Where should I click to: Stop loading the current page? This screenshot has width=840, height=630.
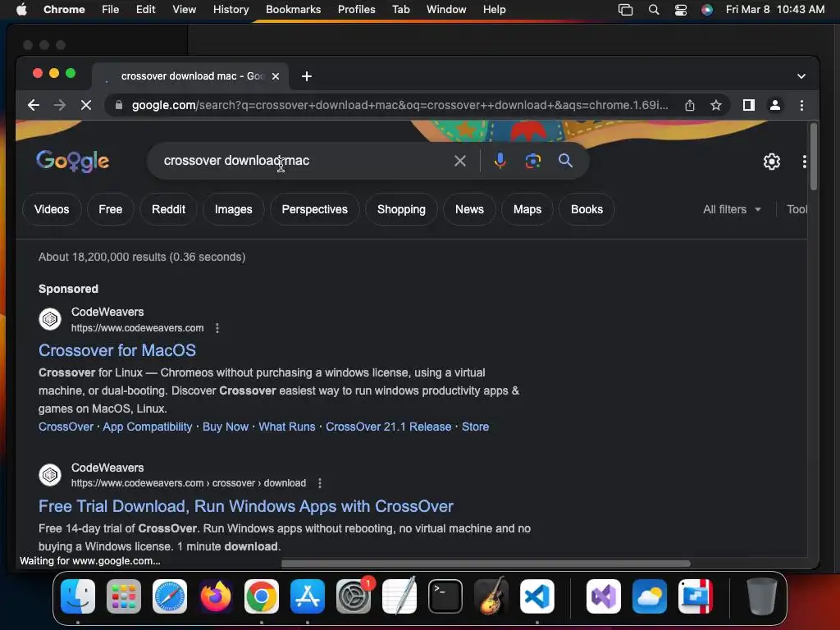pyautogui.click(x=85, y=105)
